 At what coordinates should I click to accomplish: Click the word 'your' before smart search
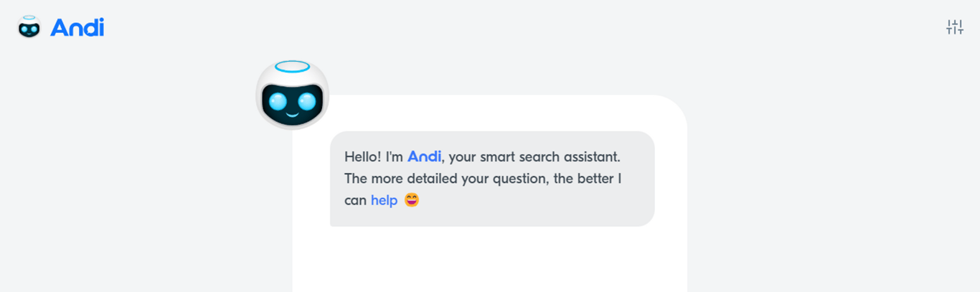coord(463,156)
